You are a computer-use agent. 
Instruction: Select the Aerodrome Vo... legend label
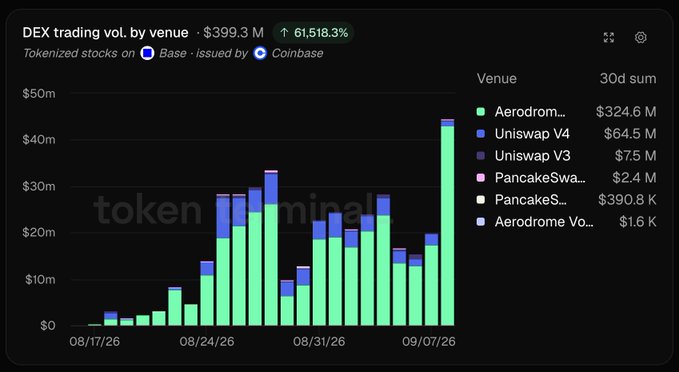[544, 222]
